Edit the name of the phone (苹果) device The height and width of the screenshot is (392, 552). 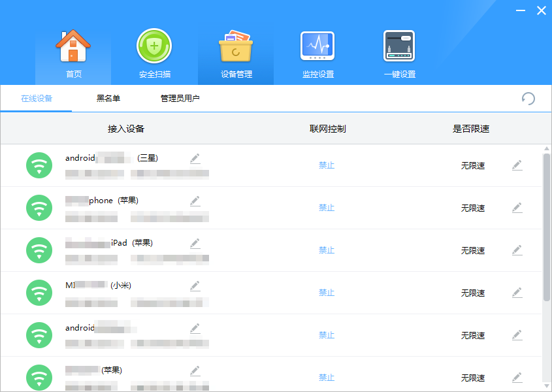195,201
